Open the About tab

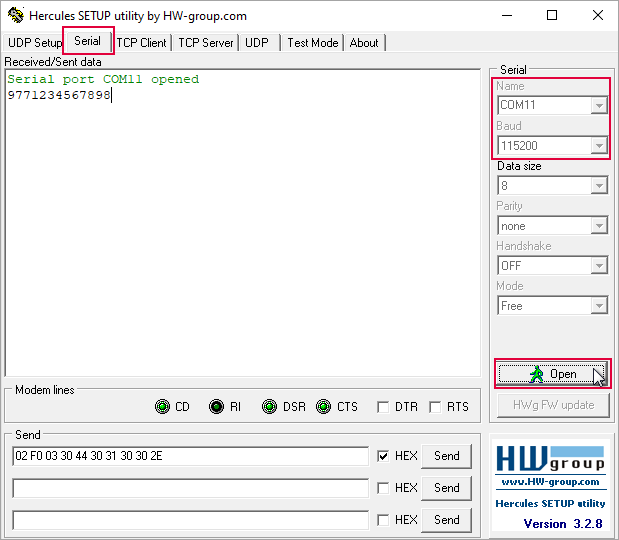(x=364, y=43)
